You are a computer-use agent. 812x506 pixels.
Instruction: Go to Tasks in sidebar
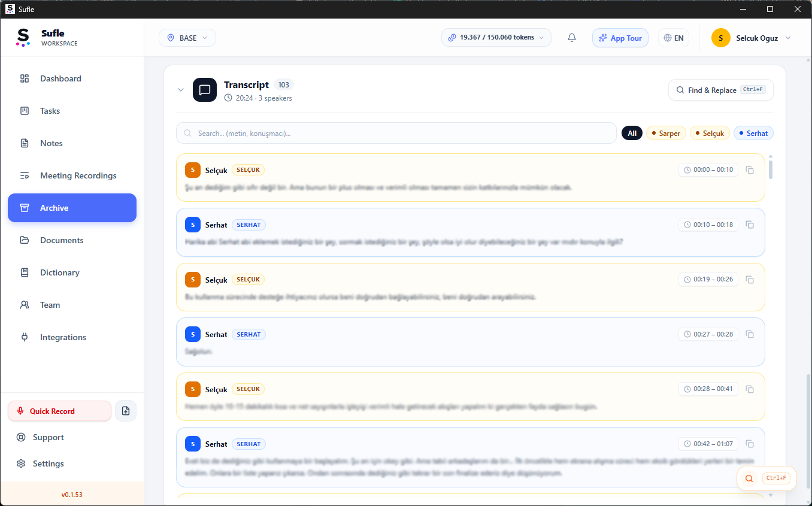(x=72, y=111)
